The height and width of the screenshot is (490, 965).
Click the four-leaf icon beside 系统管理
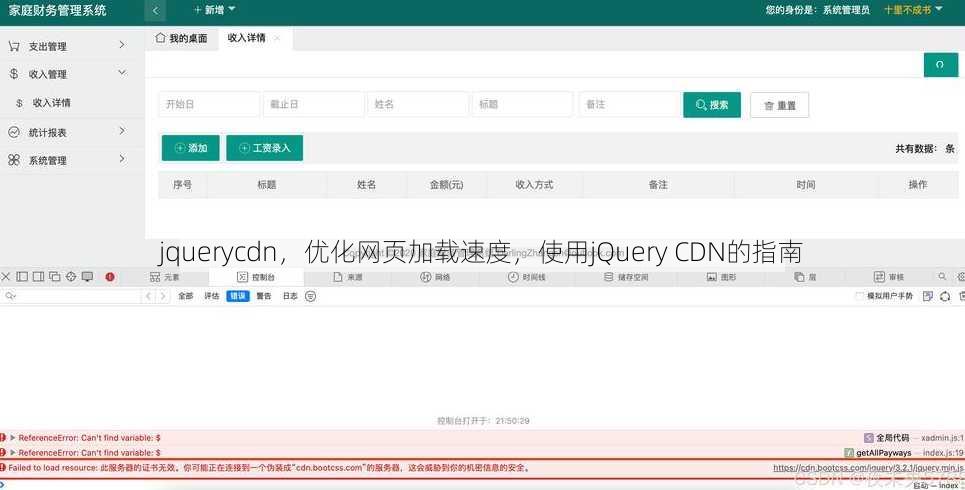(14, 160)
